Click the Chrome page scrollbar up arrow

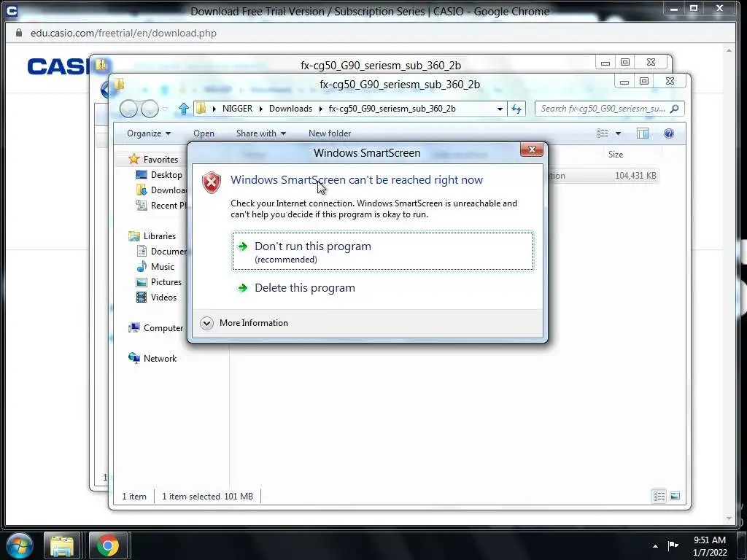pos(729,50)
